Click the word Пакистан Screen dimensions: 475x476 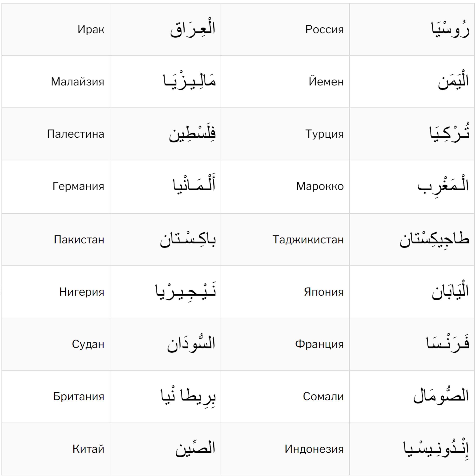(x=79, y=239)
